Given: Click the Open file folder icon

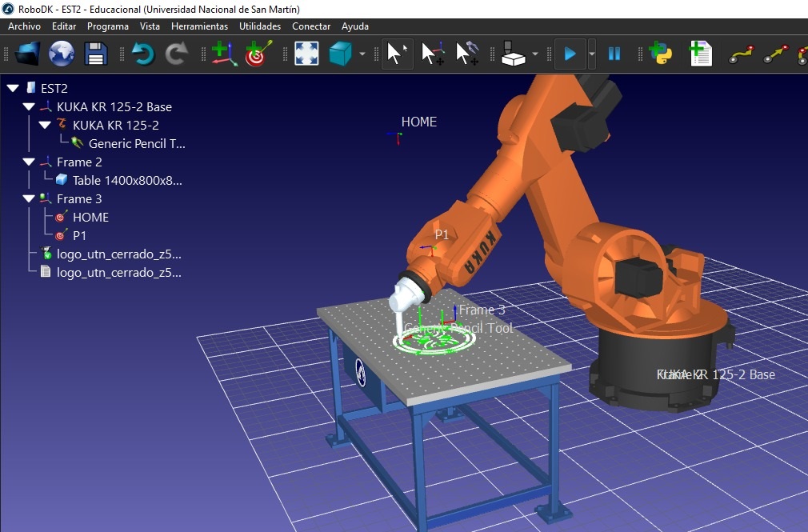Looking at the screenshot, I should pos(27,54).
